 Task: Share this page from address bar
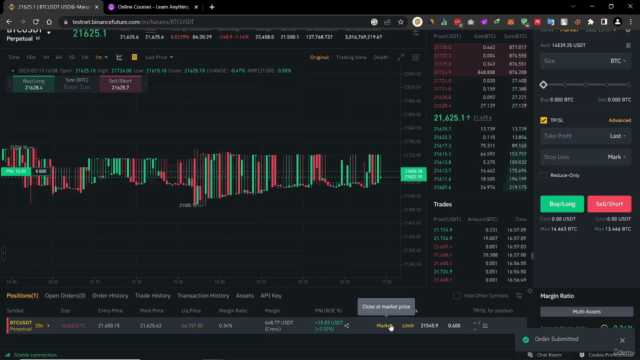click(387, 22)
